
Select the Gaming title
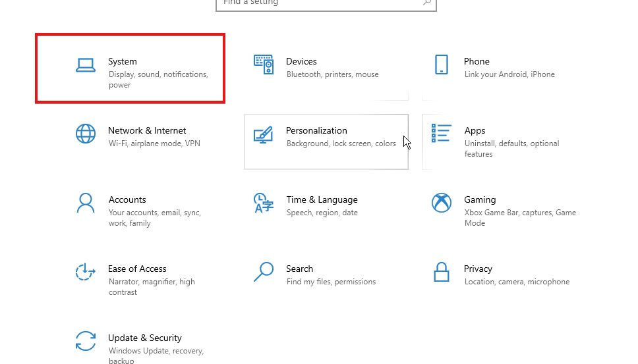pos(480,200)
